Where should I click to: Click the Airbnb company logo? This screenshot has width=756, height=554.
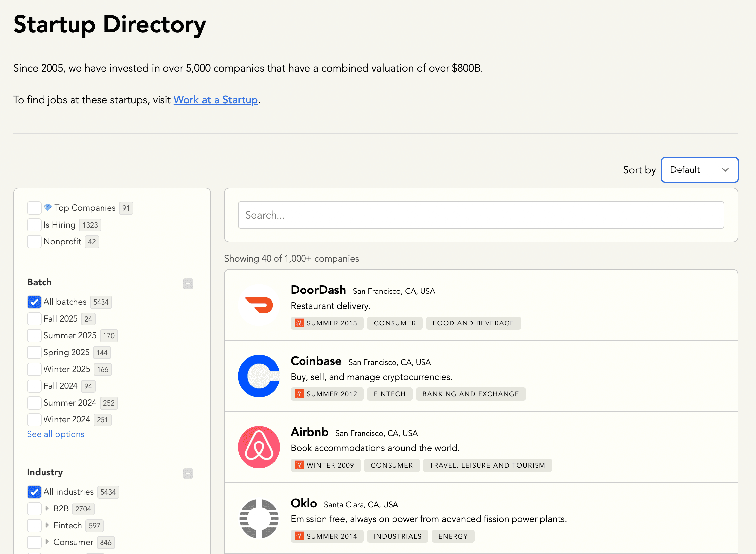pos(259,447)
